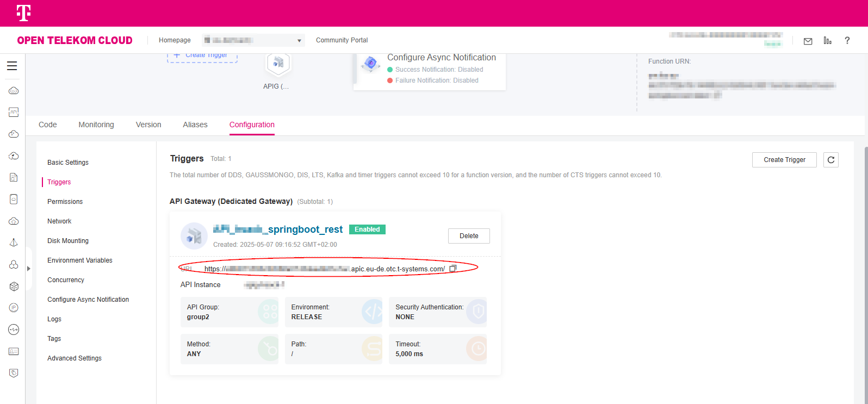Screen dimensions: 868x404
Task: Refresh the triggers list
Action: [x=830, y=160]
